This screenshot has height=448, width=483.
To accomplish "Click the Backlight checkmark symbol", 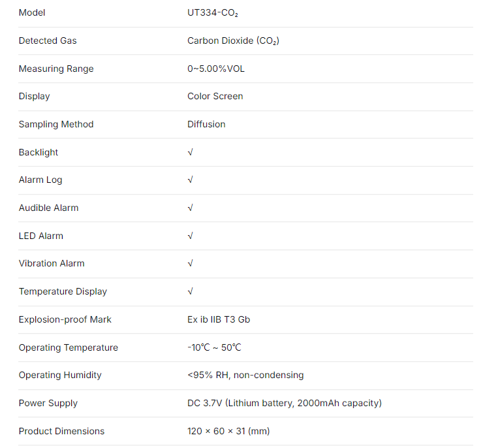I will pos(190,152).
